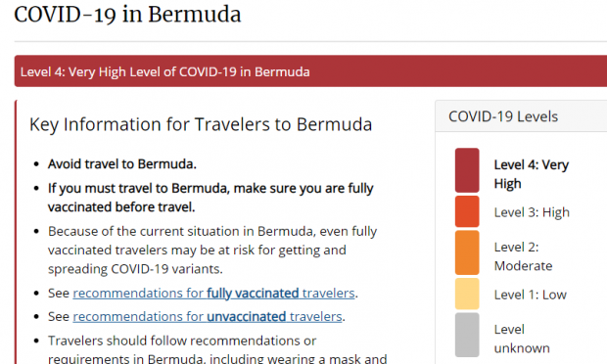Click the gray Level unknown swatch

tap(467, 335)
